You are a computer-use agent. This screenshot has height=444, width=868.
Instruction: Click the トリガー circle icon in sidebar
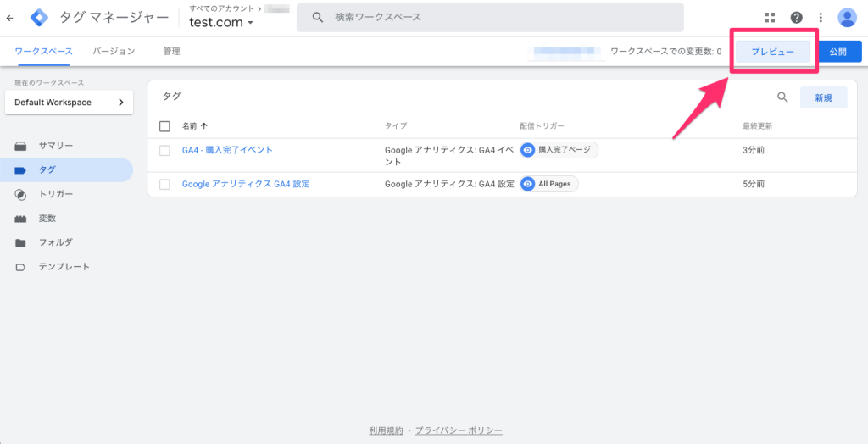pos(20,194)
